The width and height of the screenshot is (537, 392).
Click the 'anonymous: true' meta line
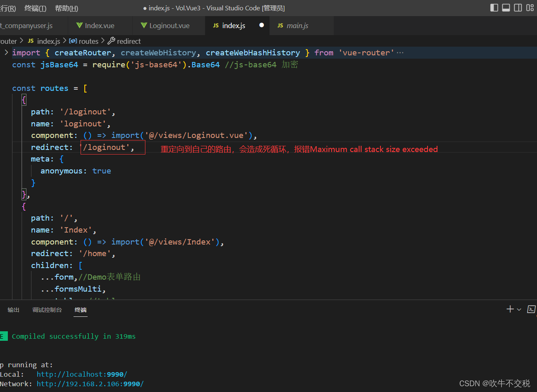pos(76,171)
